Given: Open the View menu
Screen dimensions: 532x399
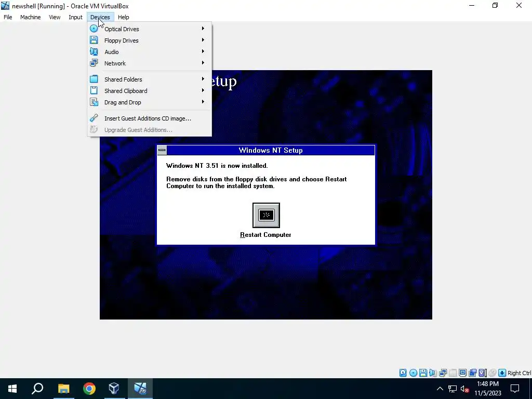Looking at the screenshot, I should [55, 17].
